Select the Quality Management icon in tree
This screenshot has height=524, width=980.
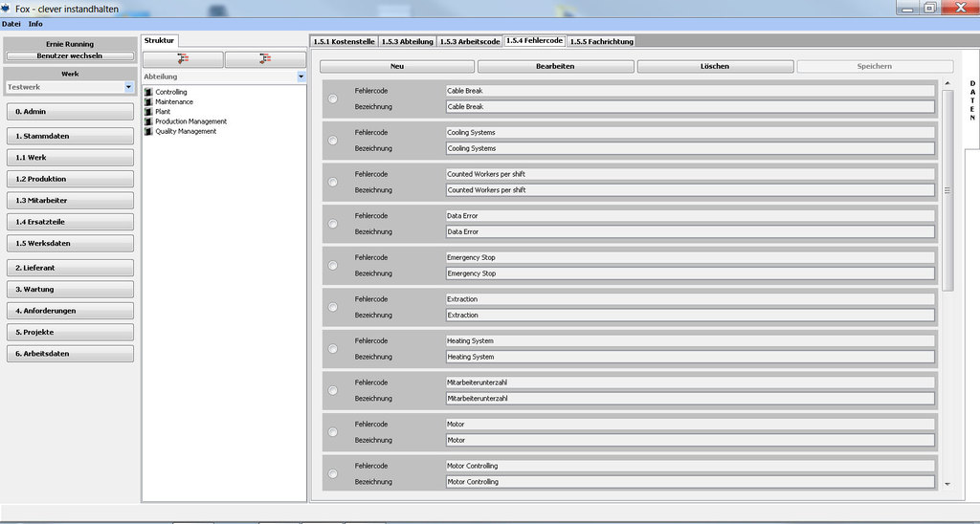tap(148, 132)
